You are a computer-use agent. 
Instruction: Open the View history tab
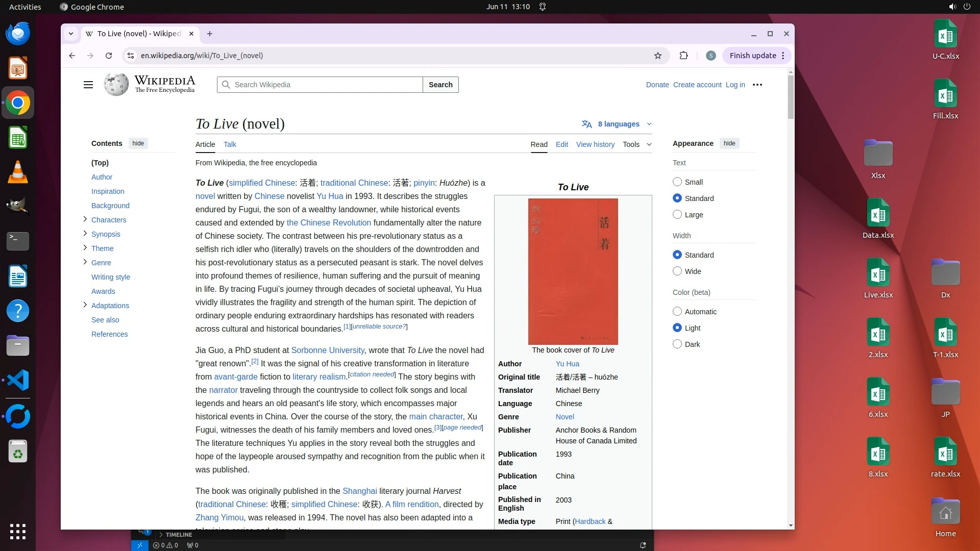595,144
